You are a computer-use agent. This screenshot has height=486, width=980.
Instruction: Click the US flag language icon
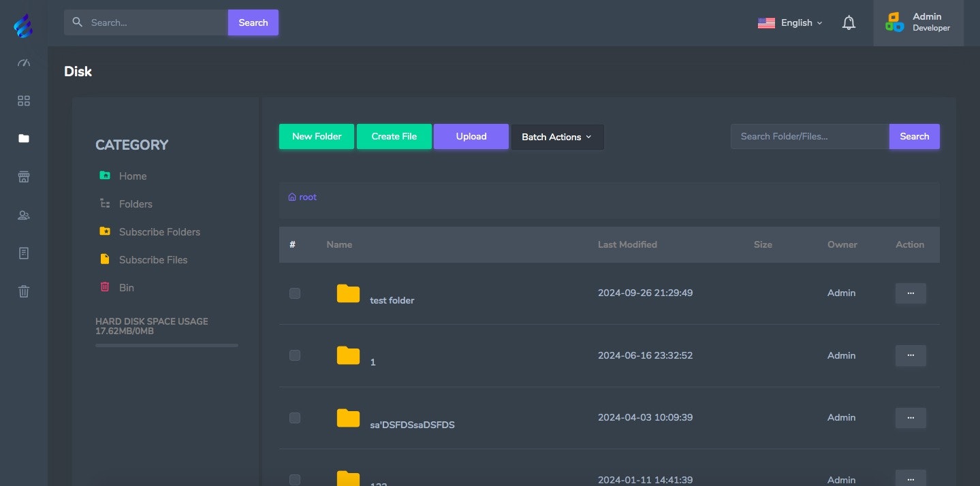(766, 22)
